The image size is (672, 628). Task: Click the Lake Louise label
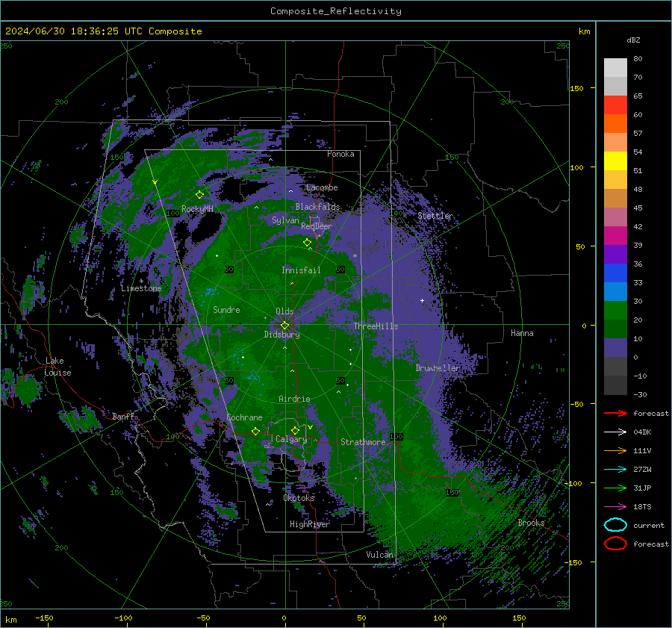click(x=57, y=367)
